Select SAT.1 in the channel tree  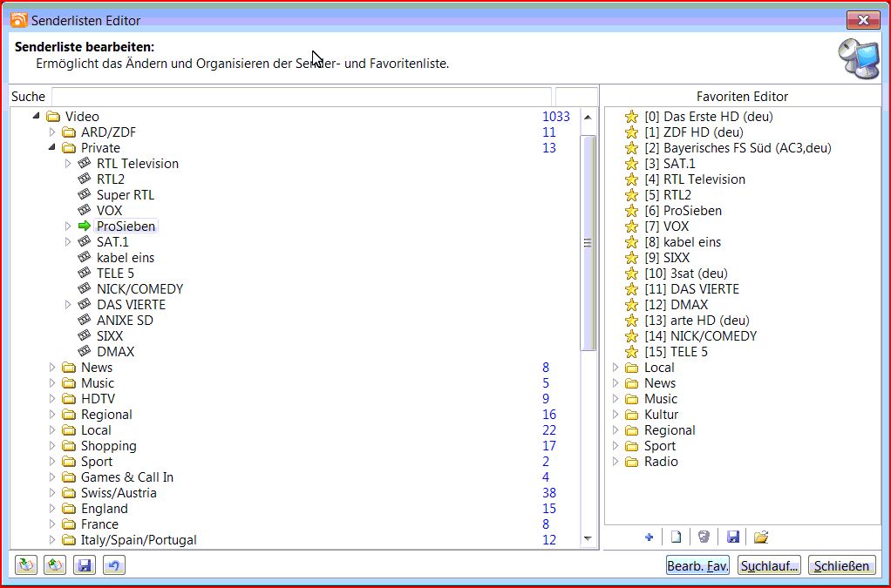coord(112,242)
